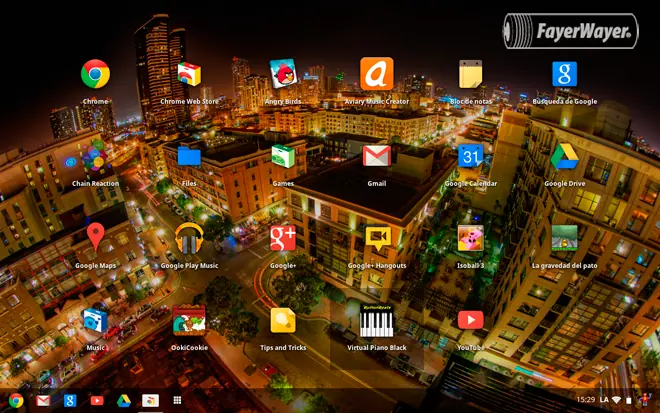Toggle the apps launcher grid button
The width and height of the screenshot is (660, 413).
[177, 400]
